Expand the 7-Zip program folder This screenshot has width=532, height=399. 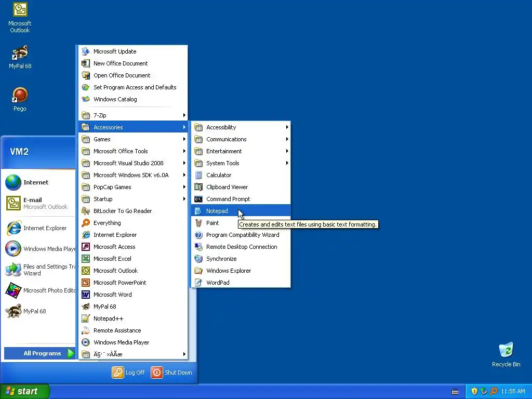click(x=133, y=115)
